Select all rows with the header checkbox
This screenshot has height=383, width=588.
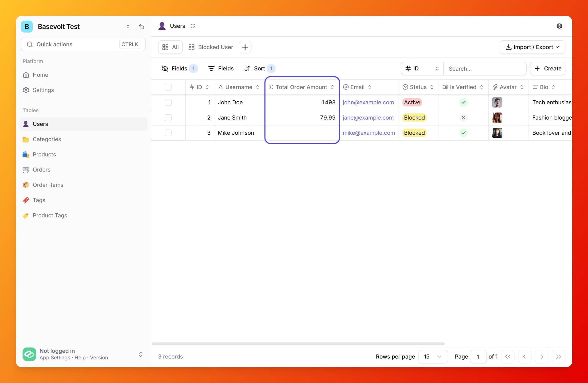[x=168, y=87]
